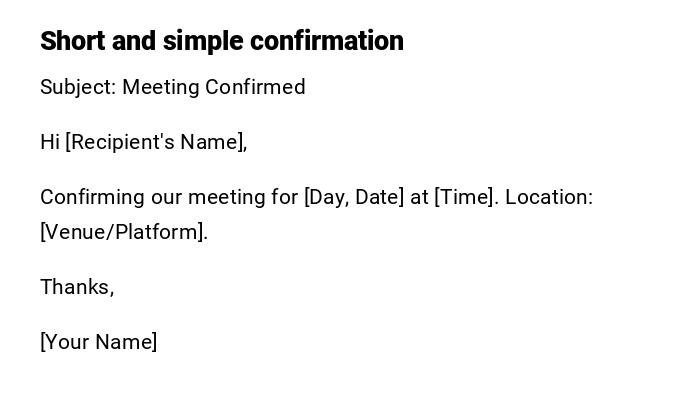Click the [Time] placeholder

(466, 197)
